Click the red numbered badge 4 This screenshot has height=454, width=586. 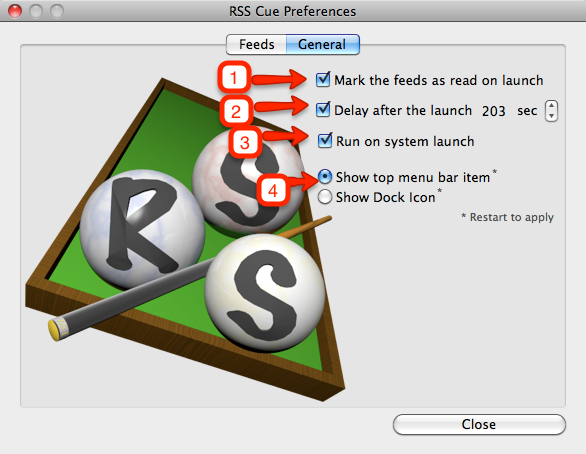273,191
